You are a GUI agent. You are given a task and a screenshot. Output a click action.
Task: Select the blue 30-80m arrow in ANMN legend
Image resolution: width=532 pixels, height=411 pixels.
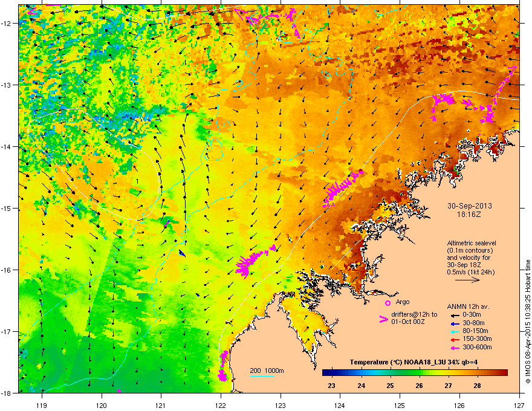click(x=454, y=323)
